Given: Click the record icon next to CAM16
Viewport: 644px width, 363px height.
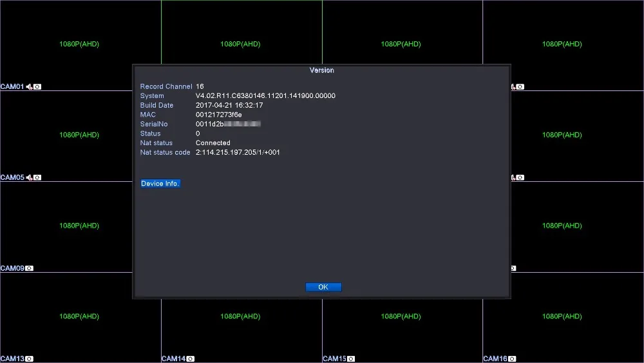Looking at the screenshot, I should (x=512, y=359).
